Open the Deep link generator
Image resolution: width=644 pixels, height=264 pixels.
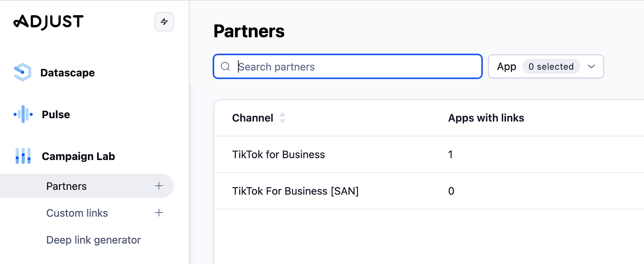pos(93,240)
